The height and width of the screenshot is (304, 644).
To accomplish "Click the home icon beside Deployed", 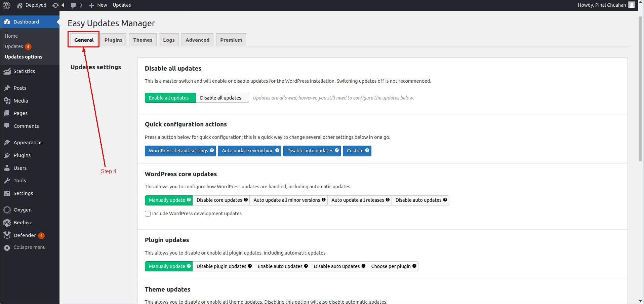I will pyautogui.click(x=20, y=5).
